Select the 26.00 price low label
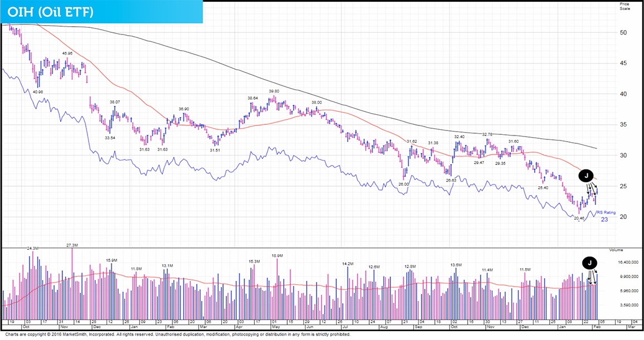Image resolution: width=644 pixels, height=340 pixels. pyautogui.click(x=404, y=184)
